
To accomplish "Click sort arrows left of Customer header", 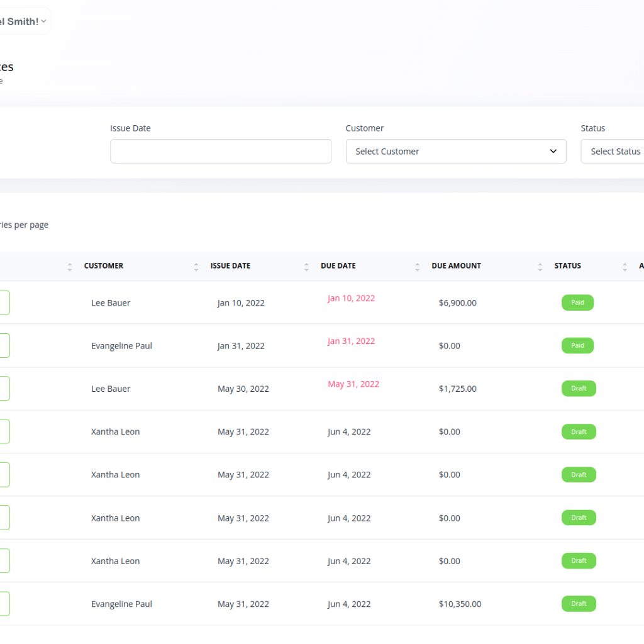I will click(x=70, y=267).
